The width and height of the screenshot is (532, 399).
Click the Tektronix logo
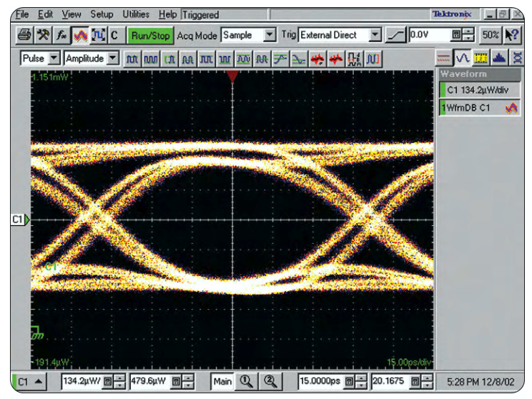(452, 14)
